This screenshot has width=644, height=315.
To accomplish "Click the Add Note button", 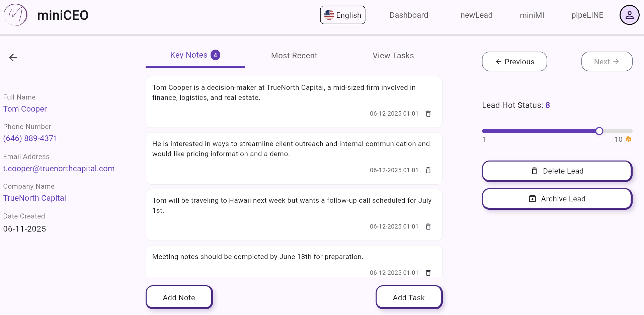I will tap(179, 298).
